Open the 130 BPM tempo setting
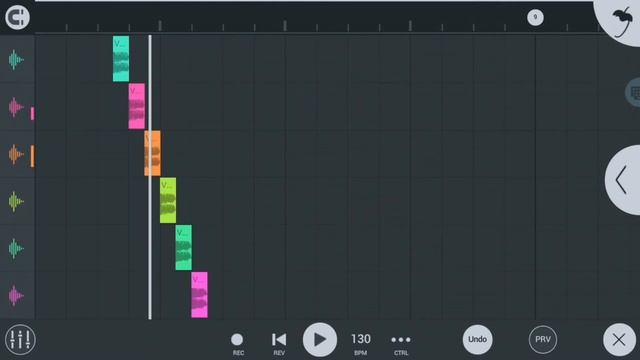Screen dimensions: 640x360 [361, 343]
